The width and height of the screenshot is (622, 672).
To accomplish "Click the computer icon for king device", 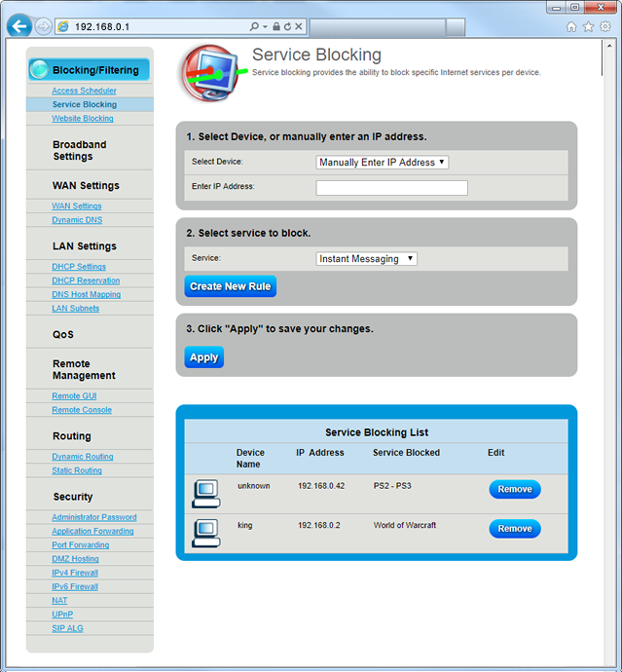I will (205, 533).
